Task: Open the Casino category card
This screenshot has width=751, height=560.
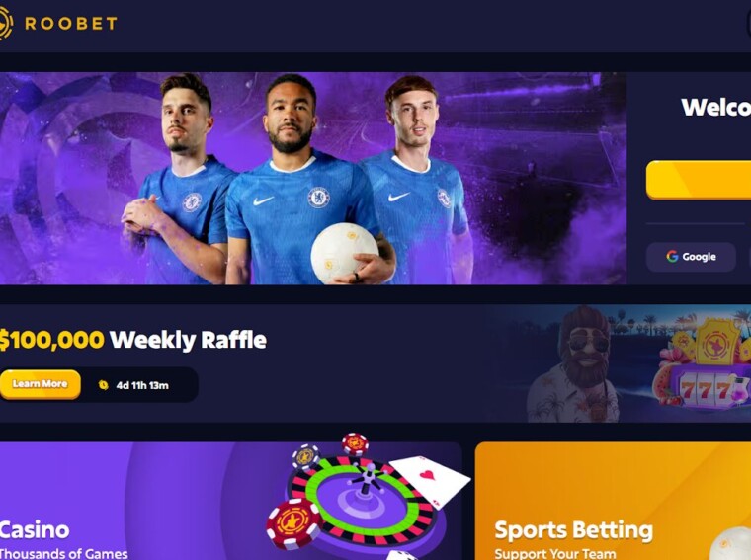Action: (231, 501)
